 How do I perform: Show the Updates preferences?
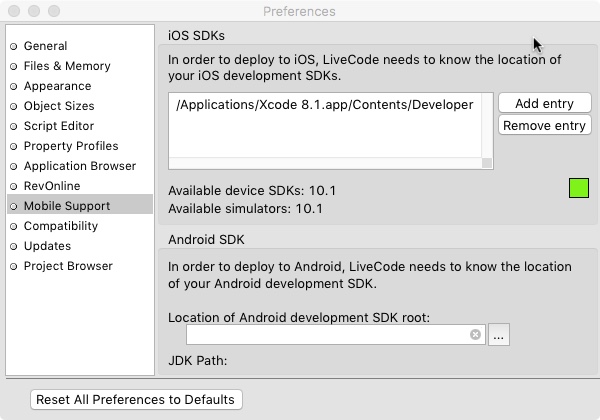point(47,246)
